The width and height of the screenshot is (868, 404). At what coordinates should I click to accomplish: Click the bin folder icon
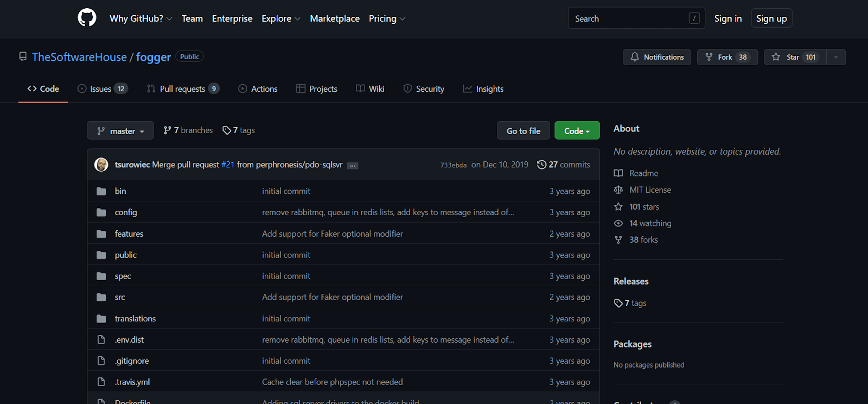[101, 191]
